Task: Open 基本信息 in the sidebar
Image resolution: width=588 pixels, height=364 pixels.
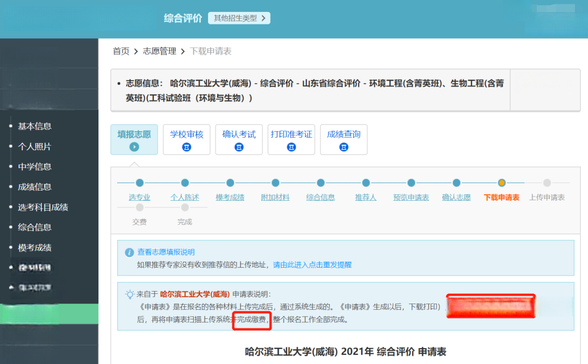Action: [x=34, y=126]
